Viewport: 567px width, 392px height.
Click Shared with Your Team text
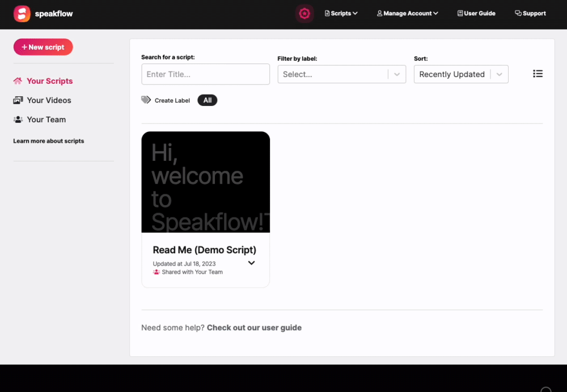click(x=192, y=272)
